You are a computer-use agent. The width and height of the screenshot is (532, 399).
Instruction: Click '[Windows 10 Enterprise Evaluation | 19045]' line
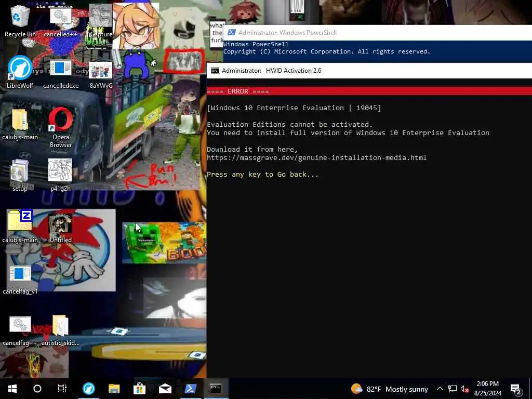[294, 108]
